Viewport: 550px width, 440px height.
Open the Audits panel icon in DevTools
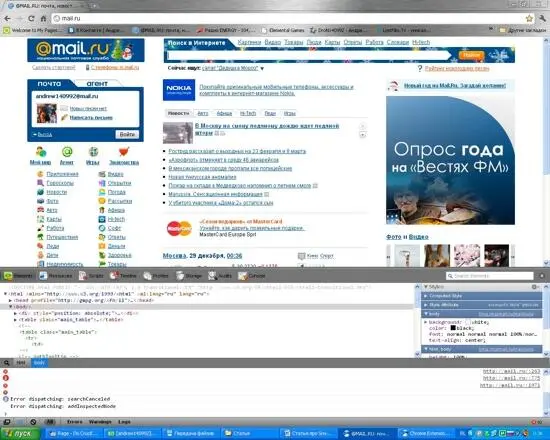[213, 276]
